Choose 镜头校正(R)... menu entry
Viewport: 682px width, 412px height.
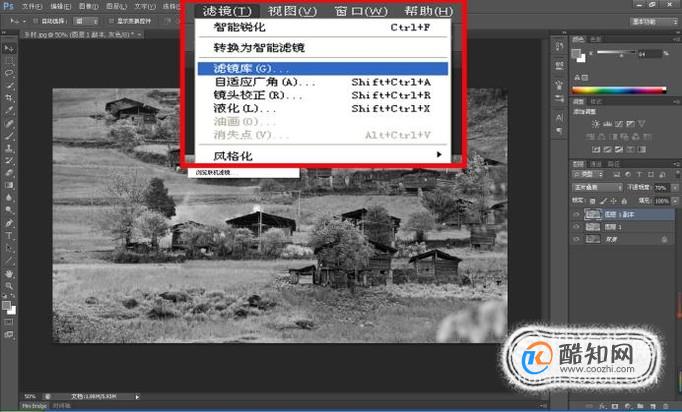point(323,95)
